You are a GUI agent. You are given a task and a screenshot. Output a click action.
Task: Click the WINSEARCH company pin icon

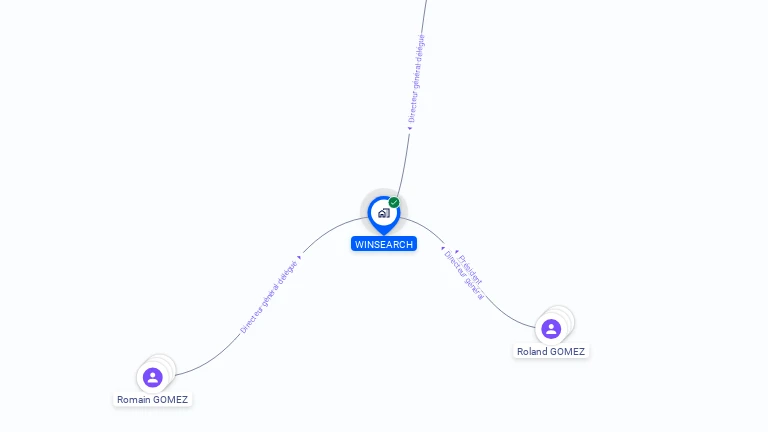(x=384, y=214)
